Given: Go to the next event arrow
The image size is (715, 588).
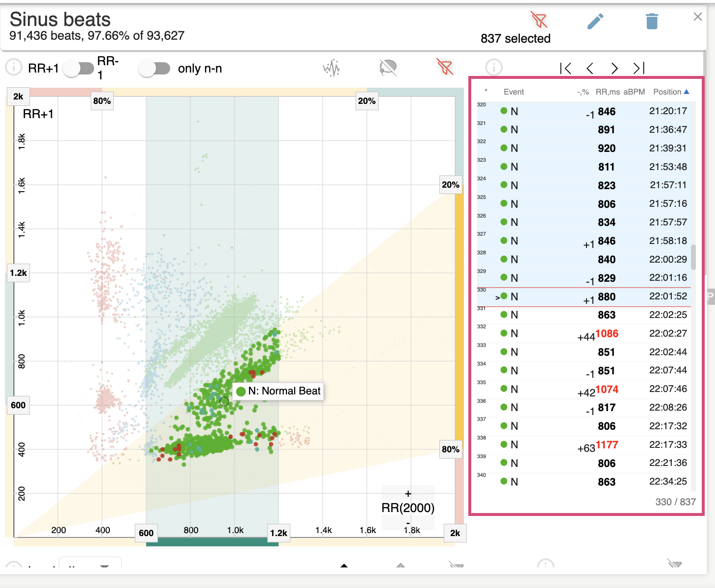Looking at the screenshot, I should point(614,68).
